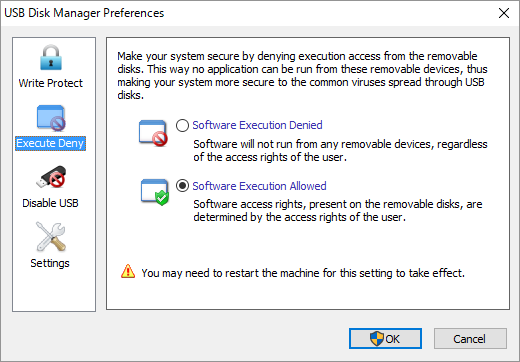
Task: Open the Write Protect padlock icon
Action: [51, 57]
